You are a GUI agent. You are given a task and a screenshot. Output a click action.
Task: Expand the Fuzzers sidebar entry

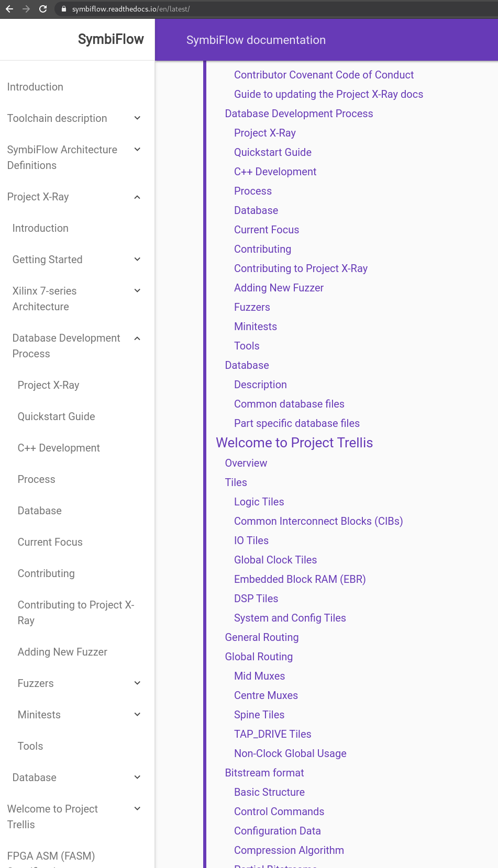[137, 683]
